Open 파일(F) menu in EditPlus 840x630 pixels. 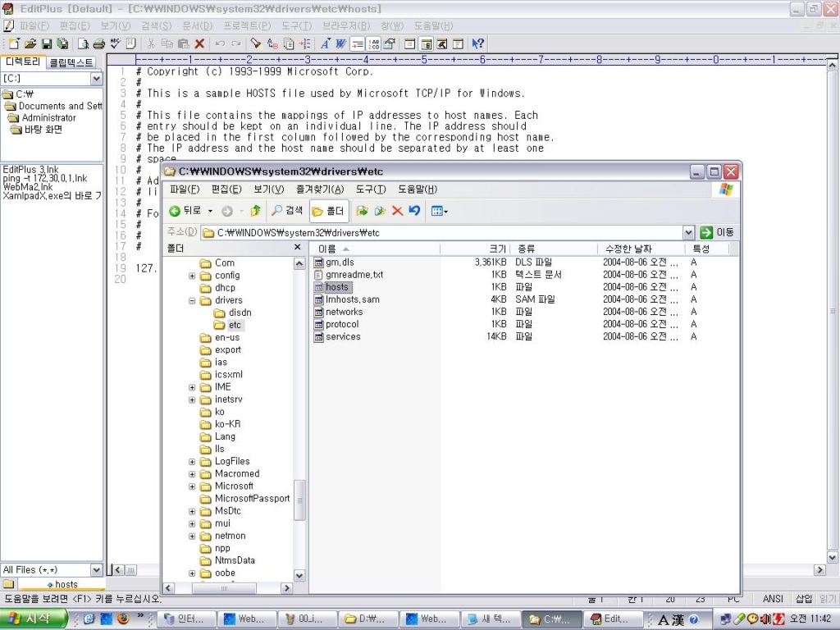(x=34, y=25)
